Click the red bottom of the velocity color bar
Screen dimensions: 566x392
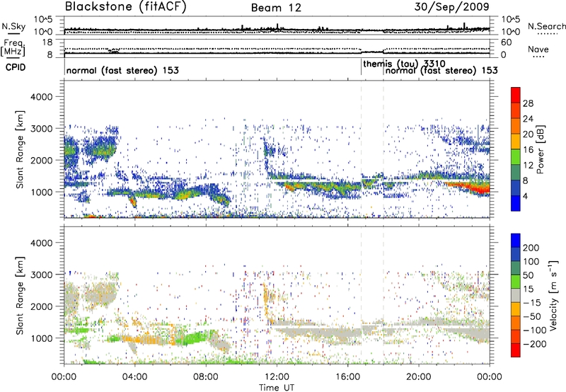click(516, 350)
